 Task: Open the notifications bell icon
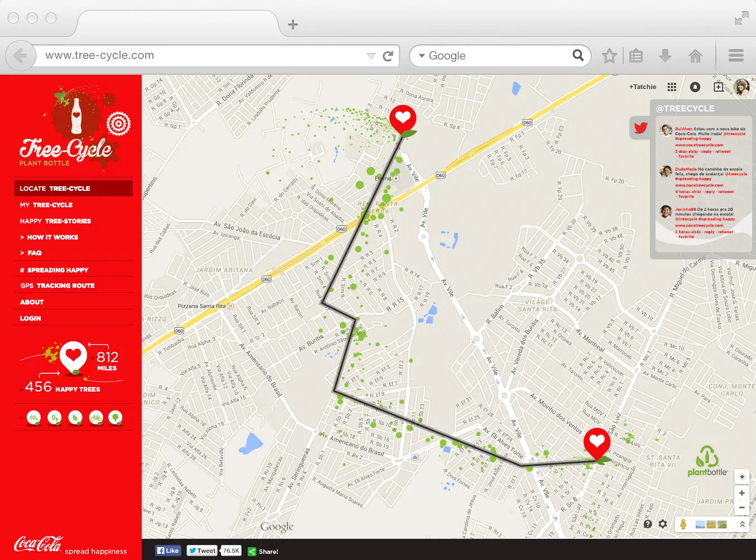click(695, 87)
